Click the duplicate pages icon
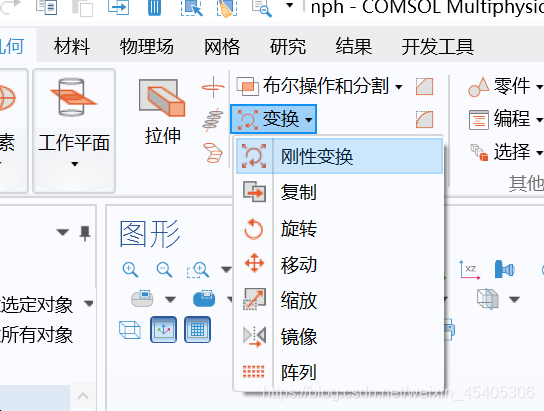The width and height of the screenshot is (544, 411). (83, 8)
